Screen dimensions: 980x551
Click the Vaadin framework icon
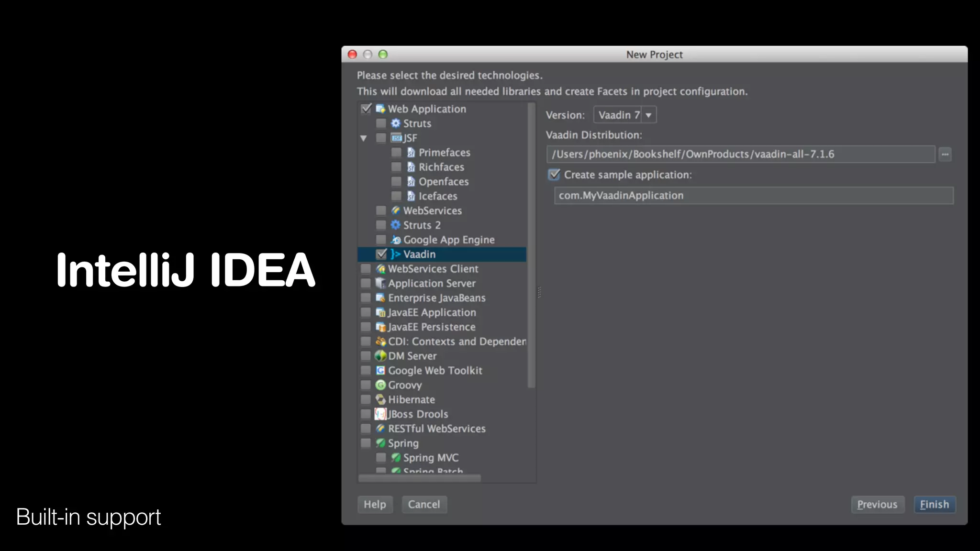pos(395,254)
